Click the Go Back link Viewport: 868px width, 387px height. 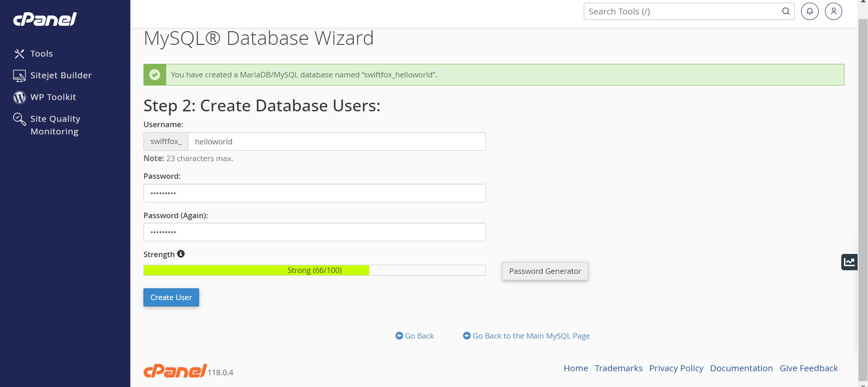pyautogui.click(x=419, y=336)
